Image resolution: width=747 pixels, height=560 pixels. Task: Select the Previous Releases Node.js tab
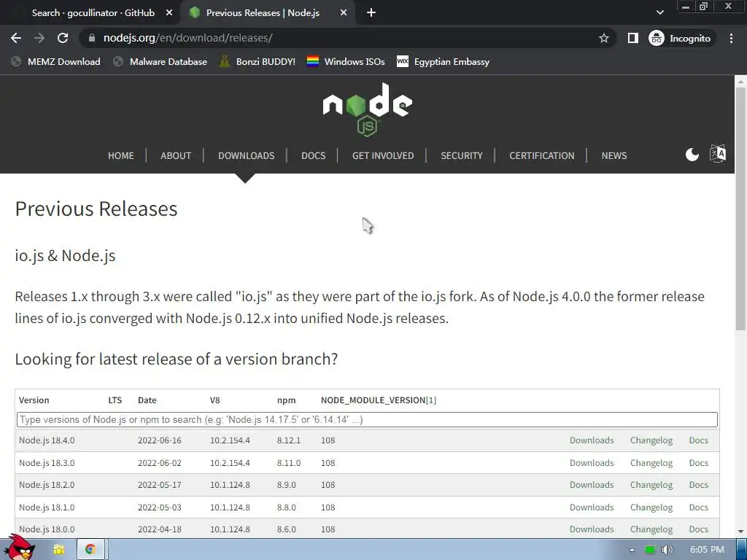263,13
